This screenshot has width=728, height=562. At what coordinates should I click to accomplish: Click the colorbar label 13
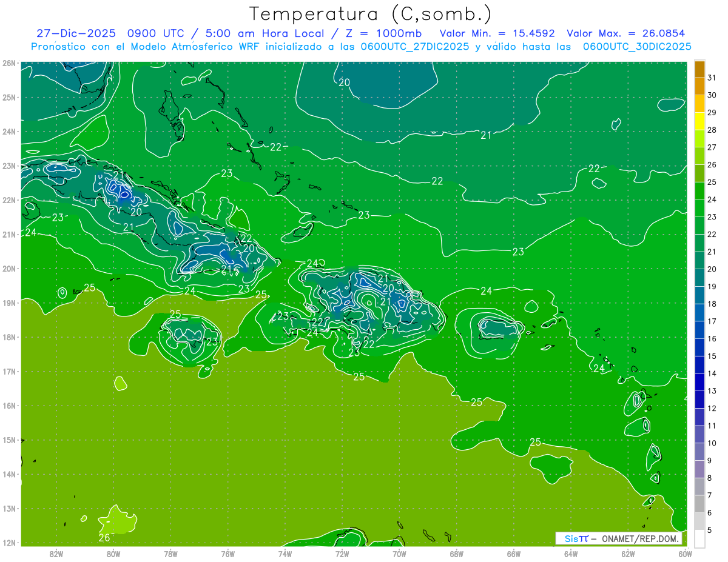(x=712, y=390)
